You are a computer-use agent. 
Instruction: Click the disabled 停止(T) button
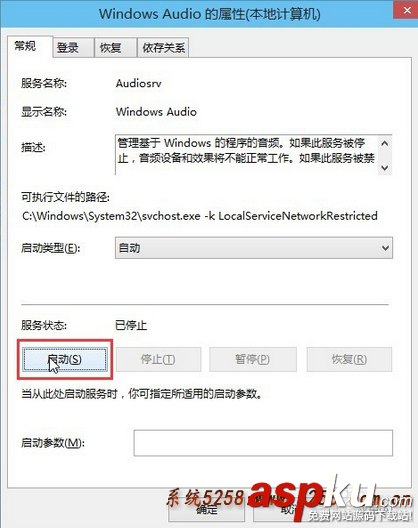tap(158, 359)
